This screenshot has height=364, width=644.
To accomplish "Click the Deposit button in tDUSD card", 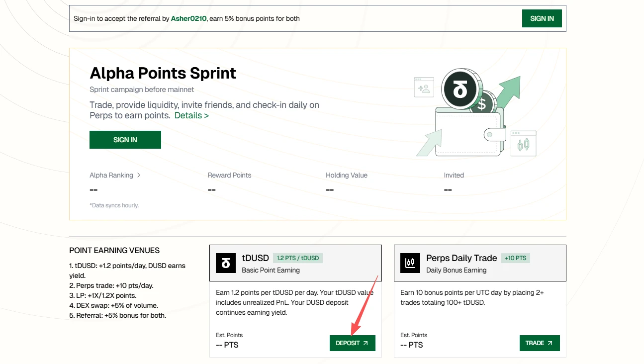I will click(x=352, y=343).
